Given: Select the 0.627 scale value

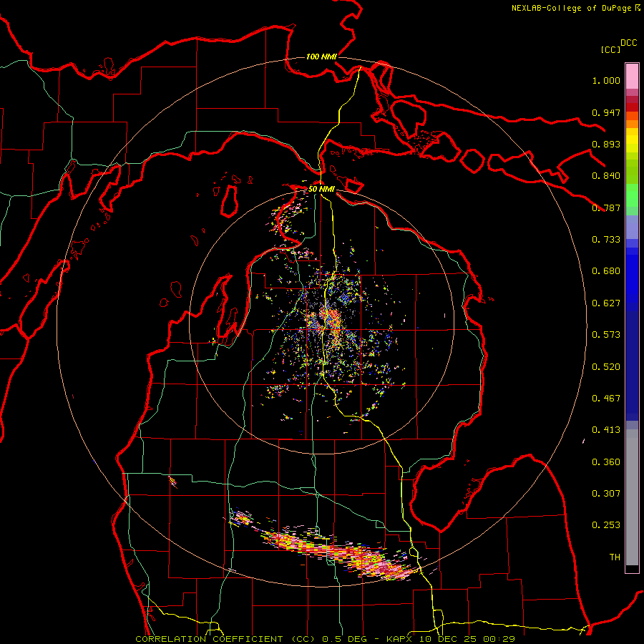Looking at the screenshot, I should point(606,303).
